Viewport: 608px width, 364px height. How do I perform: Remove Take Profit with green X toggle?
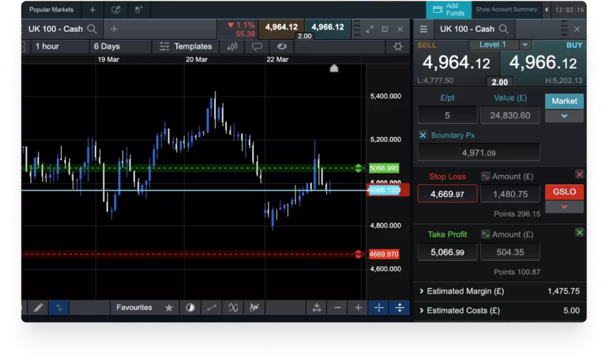coord(579,232)
